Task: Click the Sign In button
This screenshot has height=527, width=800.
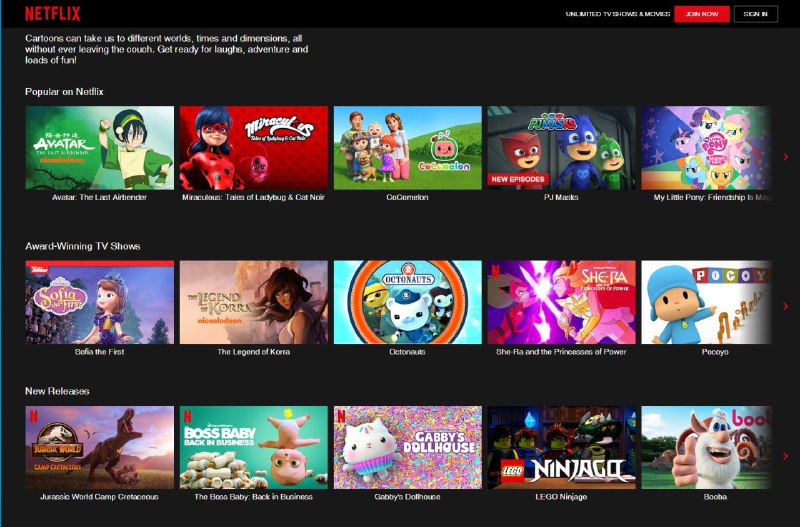Action: pyautogui.click(x=756, y=14)
